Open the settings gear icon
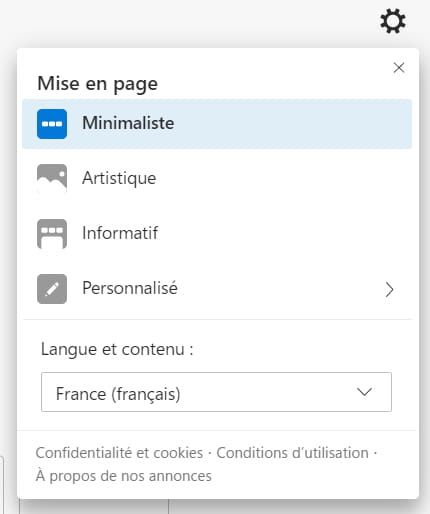Image resolution: width=430 pixels, height=514 pixels. pyautogui.click(x=393, y=21)
